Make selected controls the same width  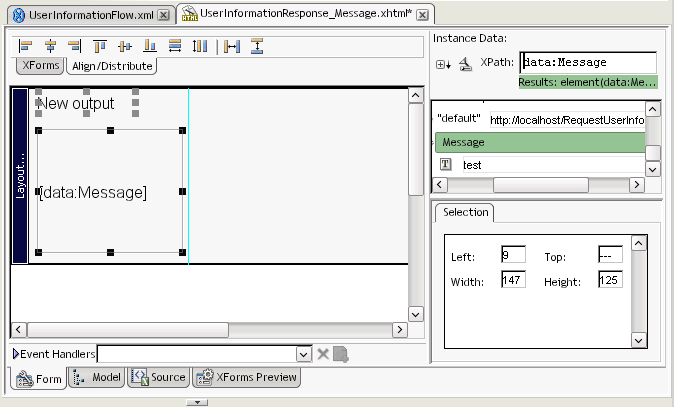click(175, 46)
